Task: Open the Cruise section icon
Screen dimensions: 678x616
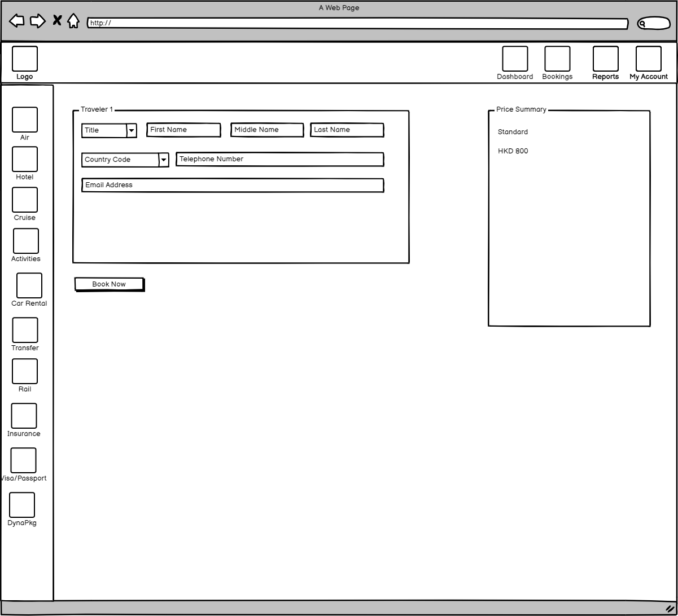Action: [25, 200]
